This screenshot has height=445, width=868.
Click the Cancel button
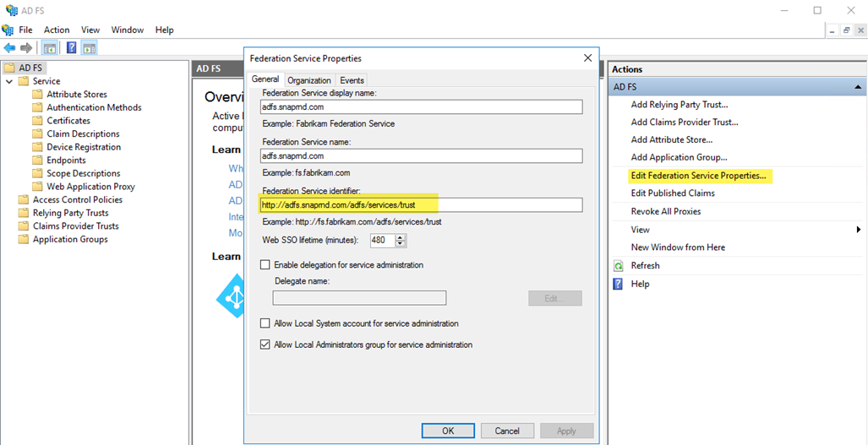pos(507,431)
